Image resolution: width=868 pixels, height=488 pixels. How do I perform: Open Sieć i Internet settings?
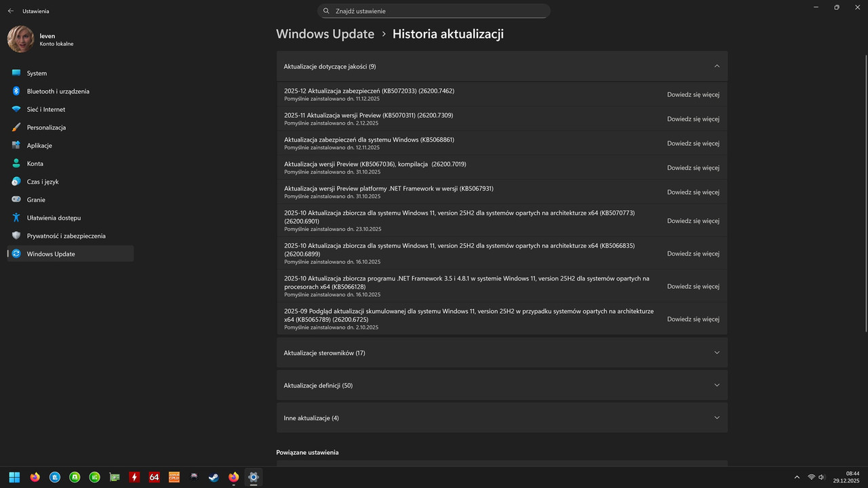click(x=71, y=109)
